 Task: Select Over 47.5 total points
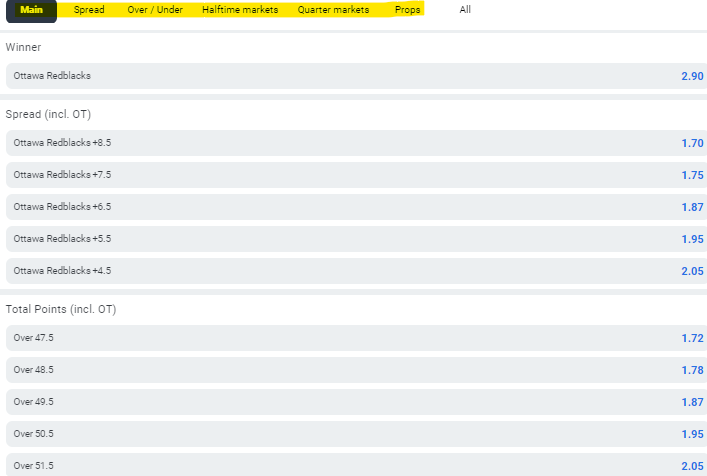(356, 338)
